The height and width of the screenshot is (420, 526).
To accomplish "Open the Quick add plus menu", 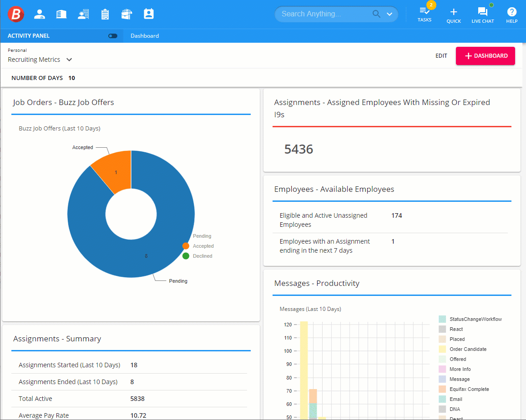I will [x=453, y=14].
